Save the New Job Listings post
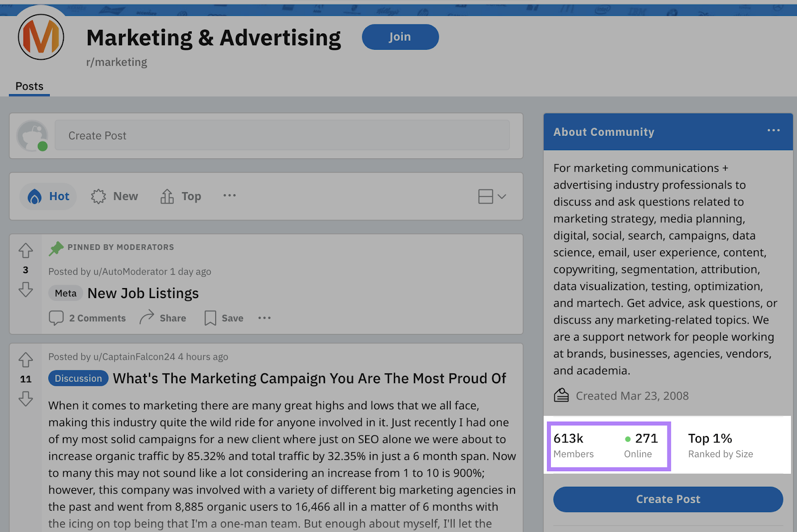 point(224,318)
